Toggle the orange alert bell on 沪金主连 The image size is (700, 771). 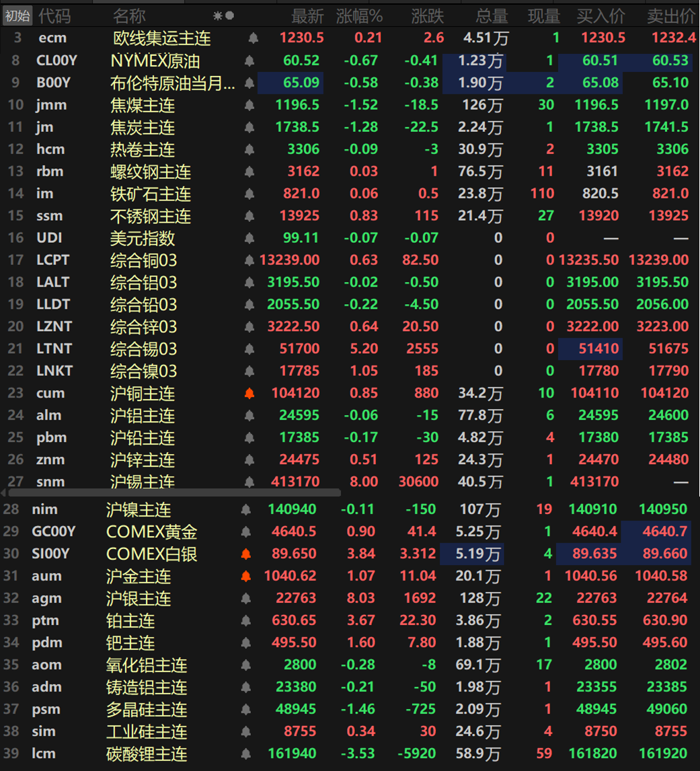click(x=245, y=577)
